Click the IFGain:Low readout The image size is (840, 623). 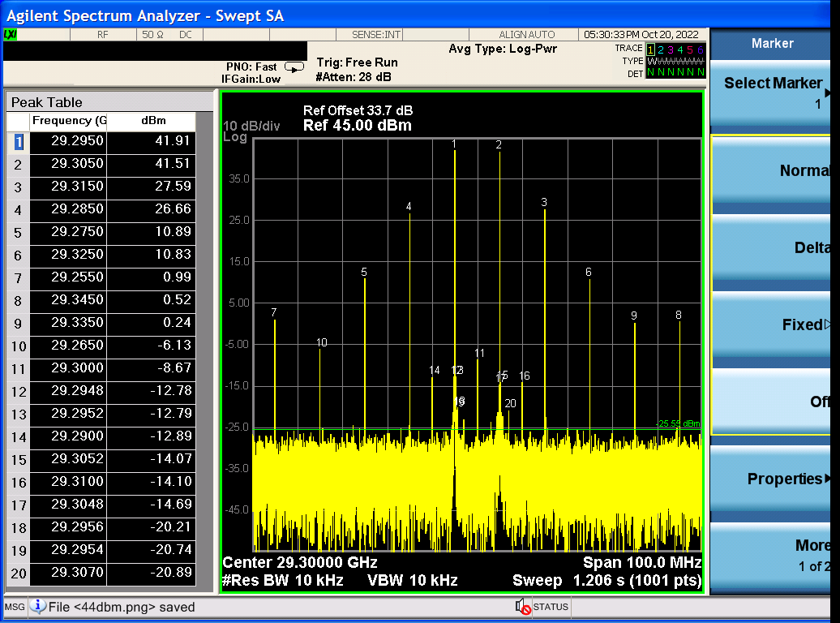(251, 79)
